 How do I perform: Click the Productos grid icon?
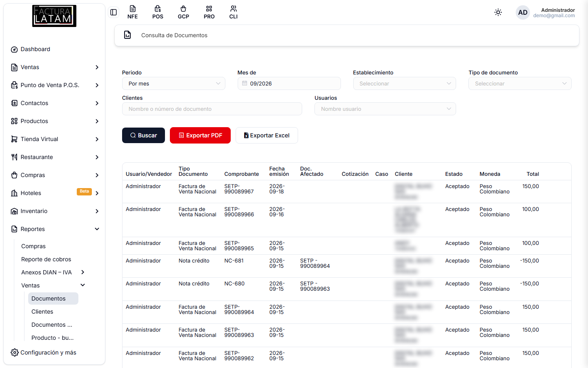click(x=14, y=121)
